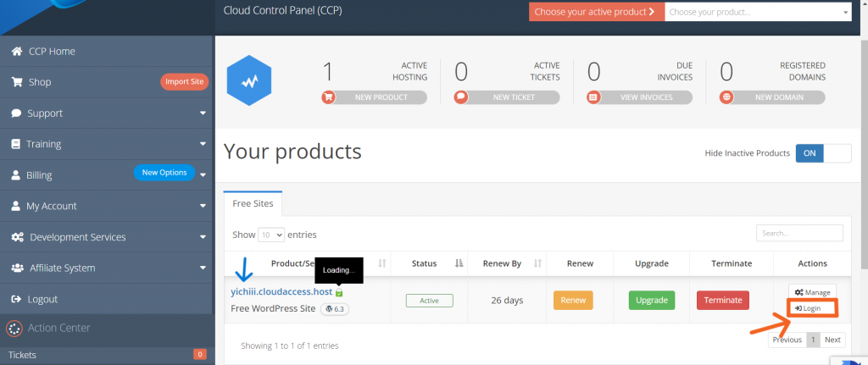Click the Support speech bubble icon
Image resolution: width=868 pixels, height=365 pixels.
pos(16,113)
